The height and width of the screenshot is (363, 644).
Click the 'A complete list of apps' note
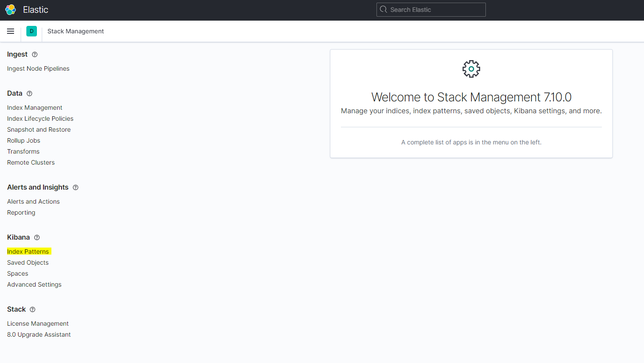[x=471, y=142]
